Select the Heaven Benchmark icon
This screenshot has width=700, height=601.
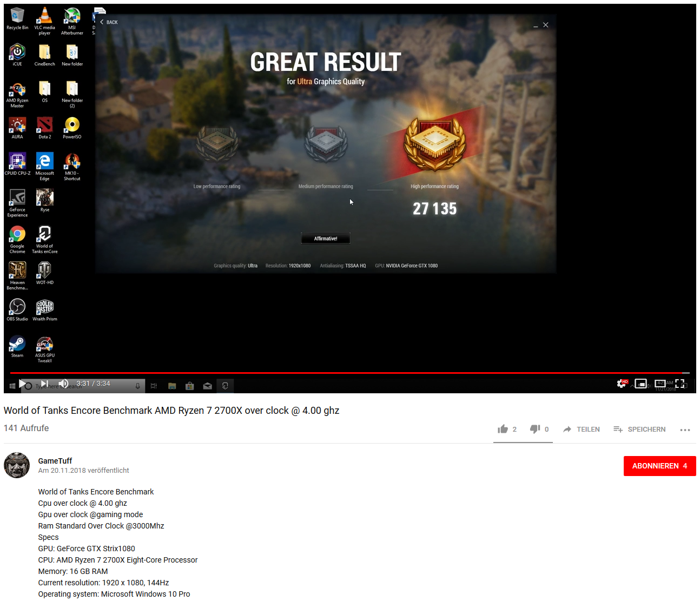click(17, 276)
